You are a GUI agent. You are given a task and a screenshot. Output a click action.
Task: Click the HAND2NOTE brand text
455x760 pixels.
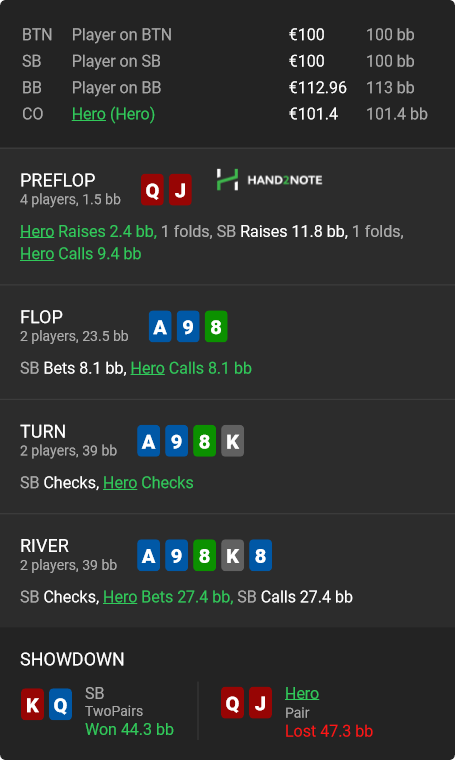click(285, 180)
